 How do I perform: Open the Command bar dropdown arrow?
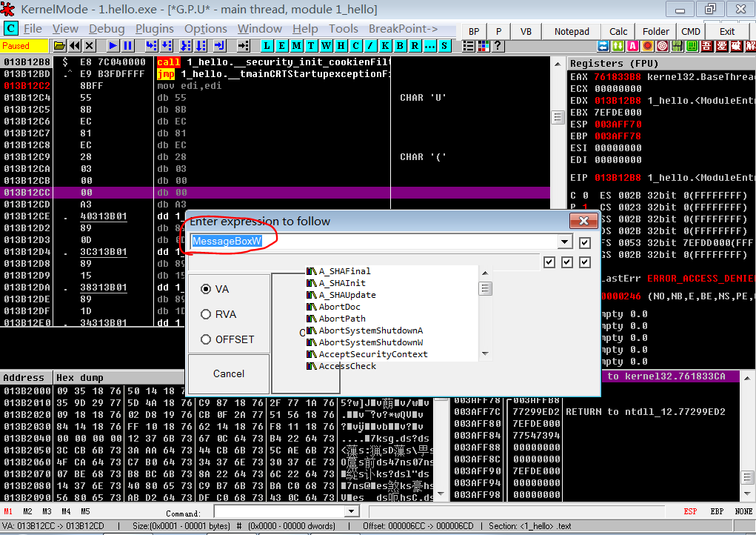352,511
